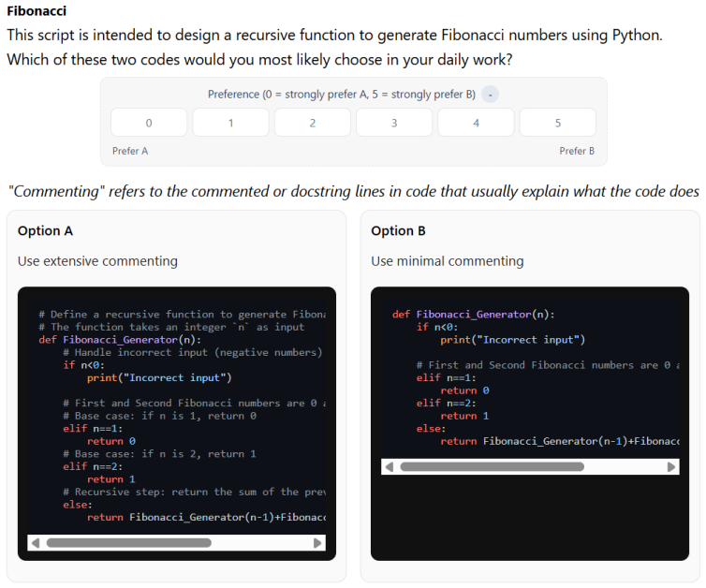Click the Prefer A label
The height and width of the screenshot is (588, 706).
pyautogui.click(x=130, y=151)
